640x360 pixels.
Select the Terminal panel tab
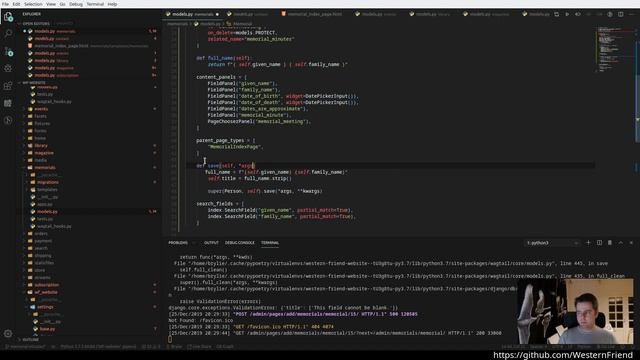pyautogui.click(x=270, y=242)
